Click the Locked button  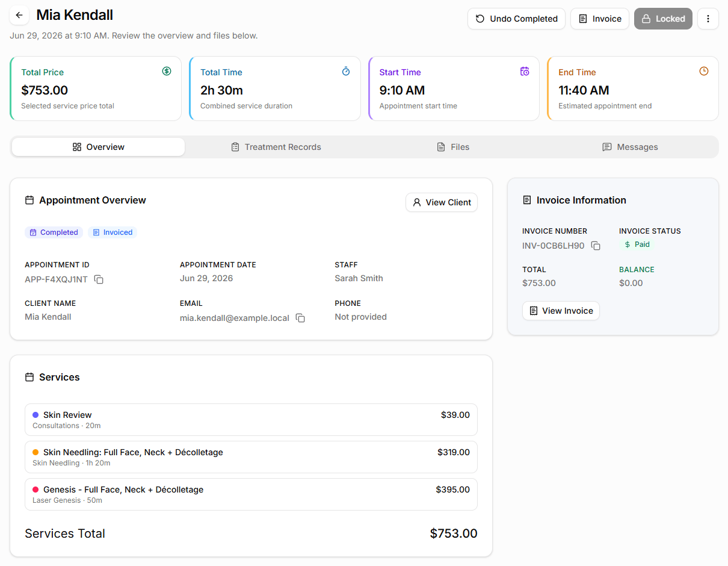[x=663, y=19]
